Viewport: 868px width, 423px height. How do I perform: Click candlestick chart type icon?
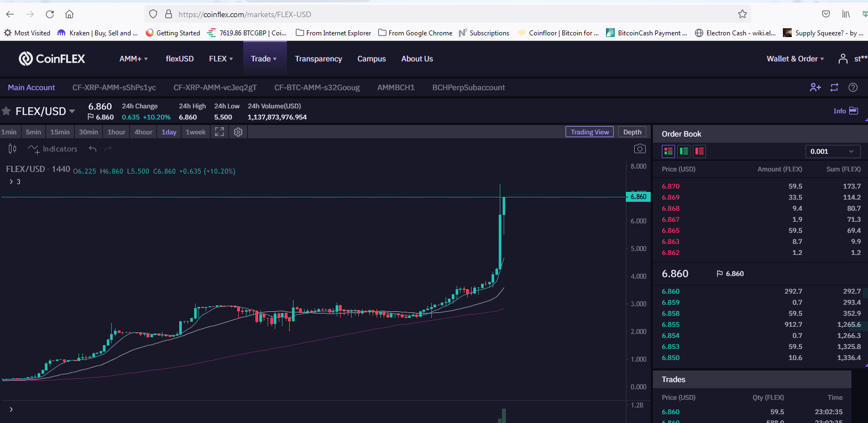point(12,149)
